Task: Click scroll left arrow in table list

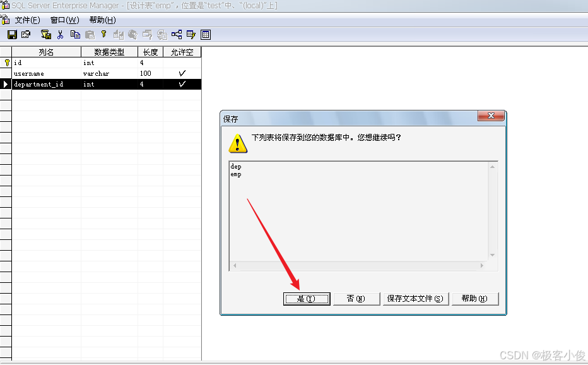Action: [235, 265]
